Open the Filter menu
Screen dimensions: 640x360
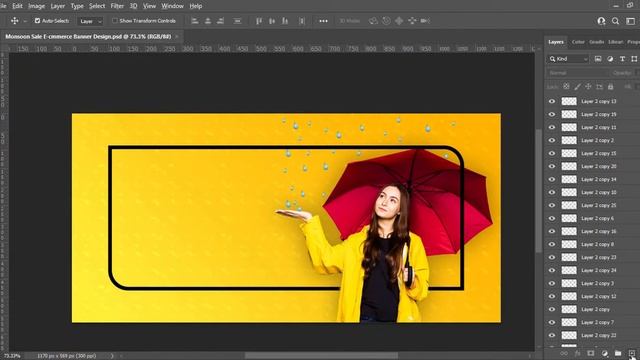tap(117, 6)
